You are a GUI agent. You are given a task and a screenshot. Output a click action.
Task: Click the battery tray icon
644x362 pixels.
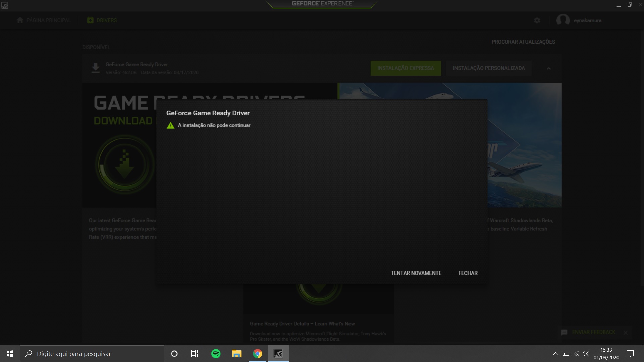point(566,354)
